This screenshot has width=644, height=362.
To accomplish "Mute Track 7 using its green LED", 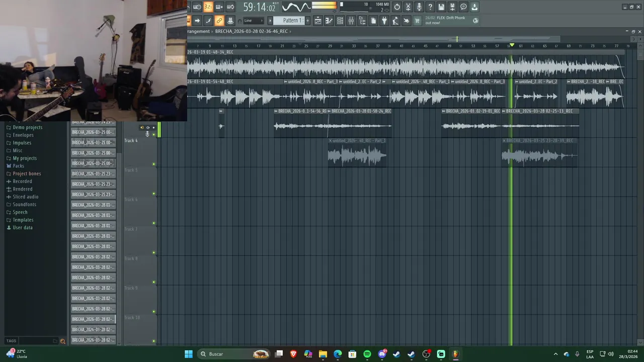I will point(153,252).
